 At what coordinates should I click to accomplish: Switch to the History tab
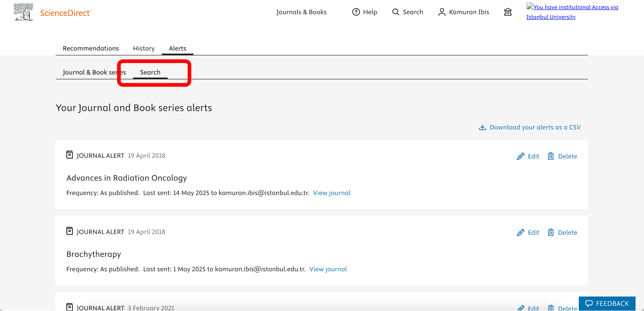(144, 48)
